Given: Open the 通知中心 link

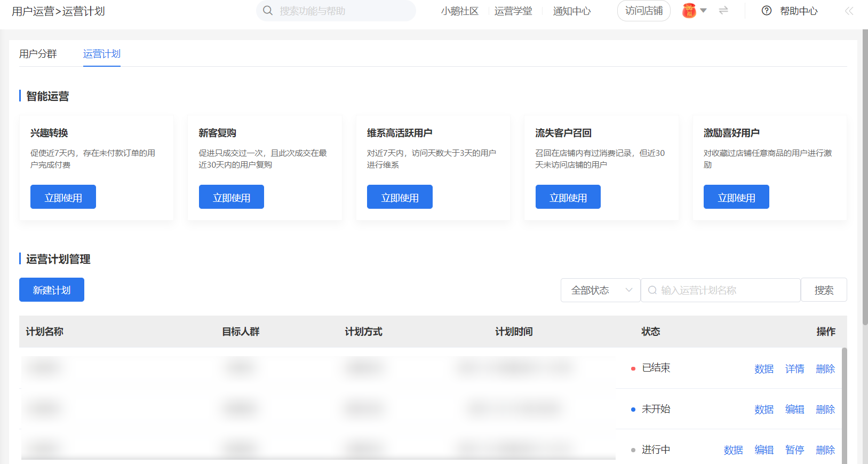Looking at the screenshot, I should click(x=572, y=11).
